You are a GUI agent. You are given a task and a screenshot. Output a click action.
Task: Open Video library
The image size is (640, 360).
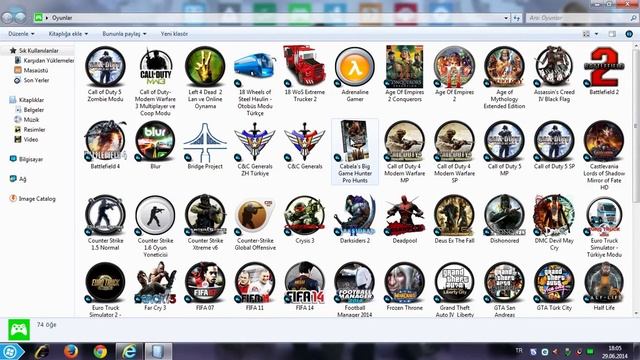27,139
